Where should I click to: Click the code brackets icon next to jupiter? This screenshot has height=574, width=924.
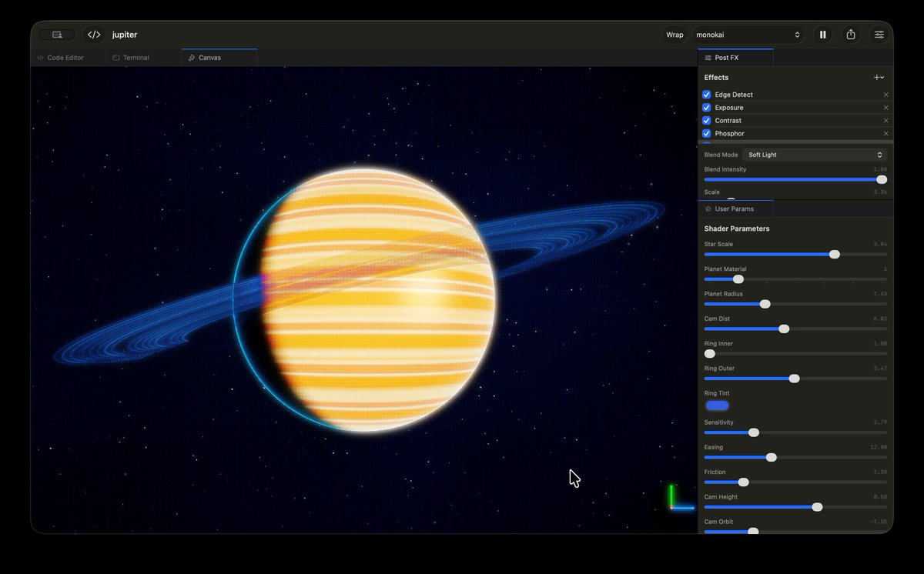pyautogui.click(x=94, y=35)
